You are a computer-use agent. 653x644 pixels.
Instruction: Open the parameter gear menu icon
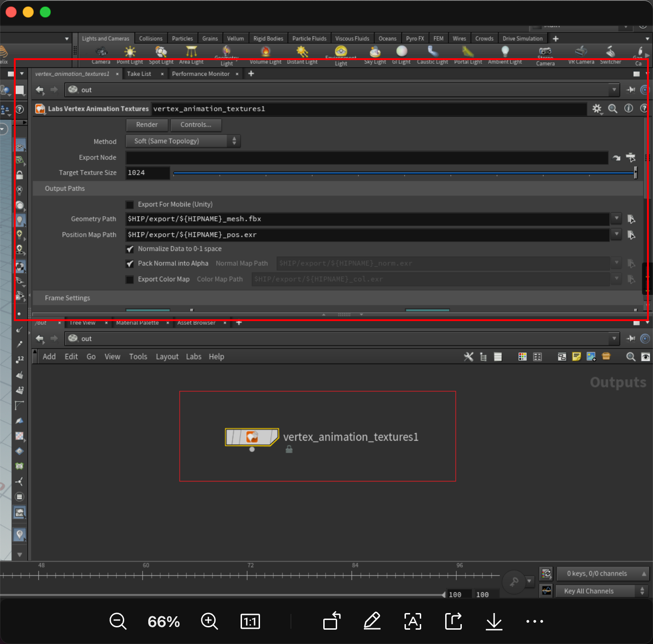point(597,109)
